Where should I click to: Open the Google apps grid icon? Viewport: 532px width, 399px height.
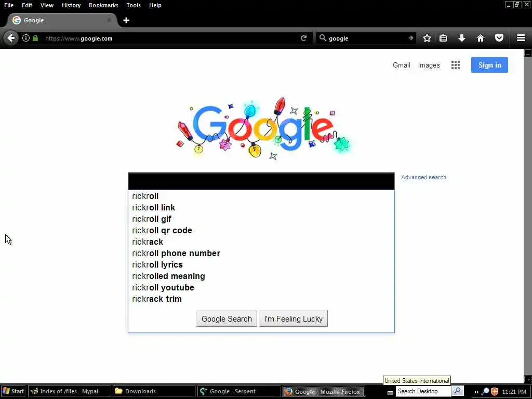click(456, 65)
